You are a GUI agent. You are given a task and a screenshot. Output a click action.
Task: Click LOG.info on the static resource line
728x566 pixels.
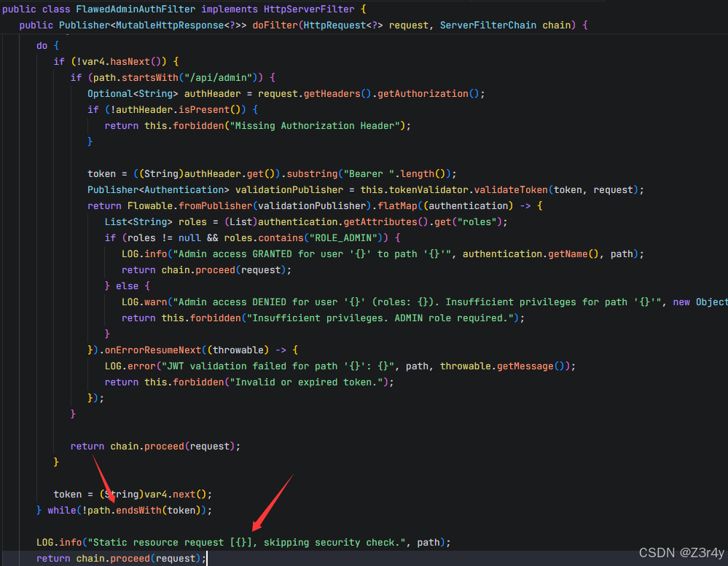(59, 543)
